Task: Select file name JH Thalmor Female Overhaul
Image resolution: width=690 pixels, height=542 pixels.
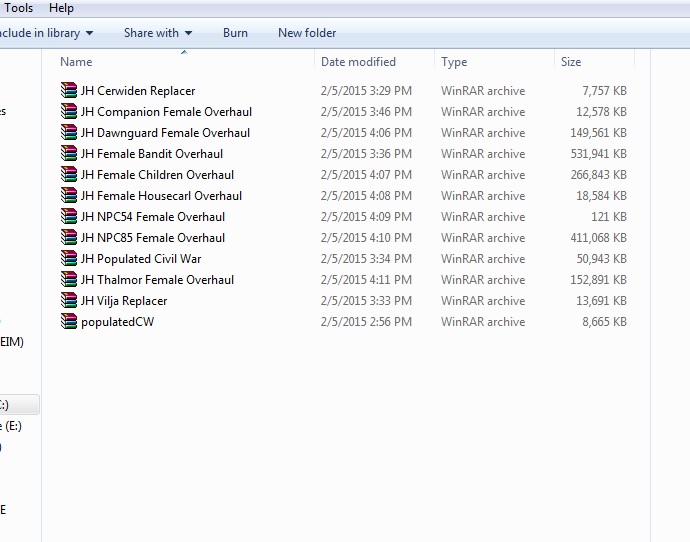Action: (157, 280)
